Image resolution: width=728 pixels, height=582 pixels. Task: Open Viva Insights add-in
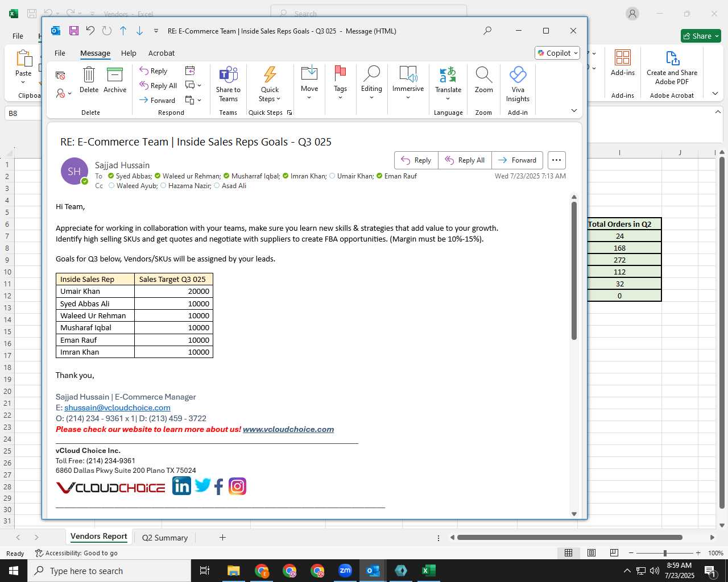tap(518, 84)
